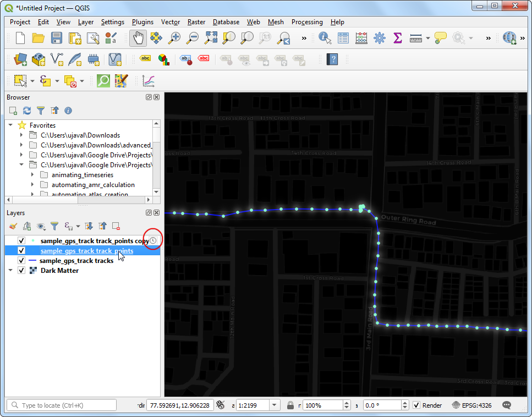
Task: Close the Browser panel
Action: (156, 97)
